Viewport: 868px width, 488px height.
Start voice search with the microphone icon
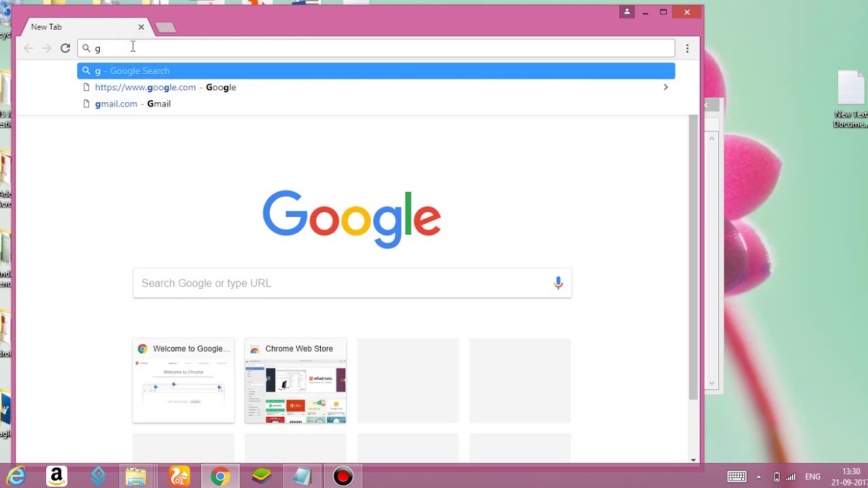point(558,283)
